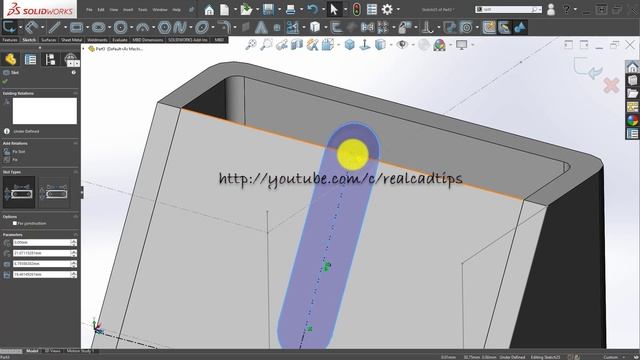This screenshot has width=640, height=360.
Task: Click the SOLIDWORKS search box
Action: point(509,9)
